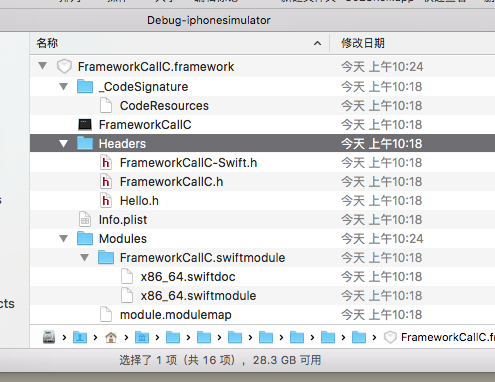Toggle sort direction arrow in name column
This screenshot has height=382, width=495.
click(x=318, y=43)
